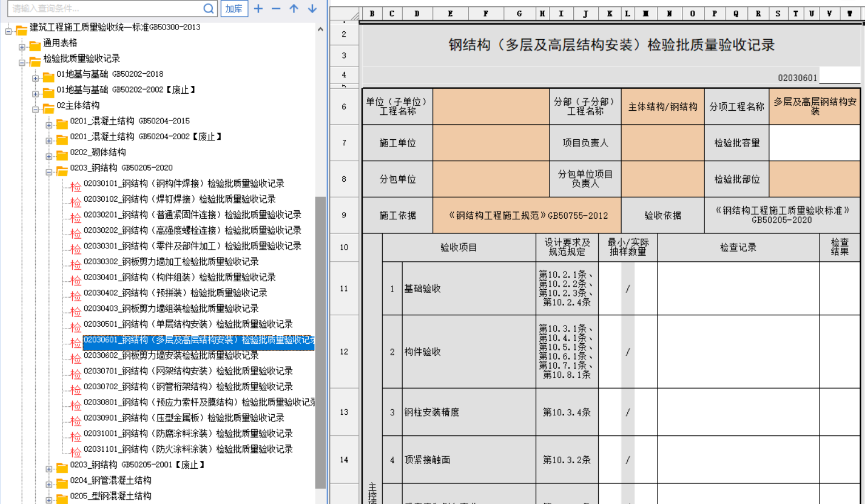Type in the query condition search field
This screenshot has width=865, height=504.
pyautogui.click(x=105, y=9)
